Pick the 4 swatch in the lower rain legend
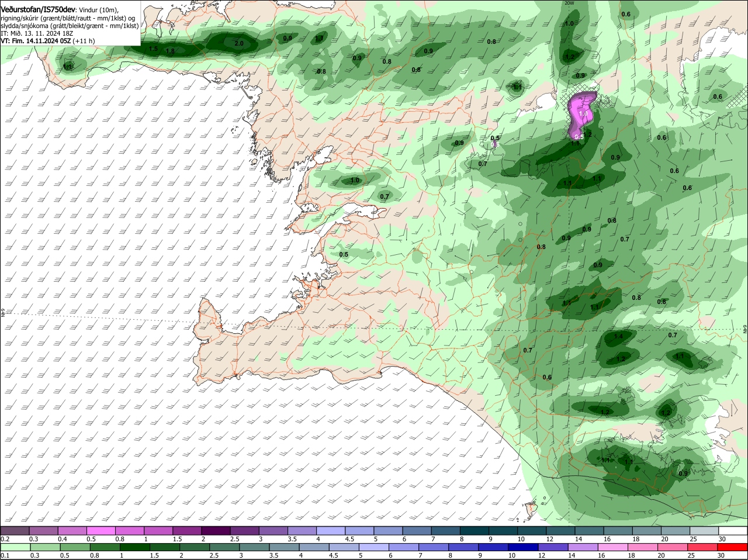 click(314, 547)
